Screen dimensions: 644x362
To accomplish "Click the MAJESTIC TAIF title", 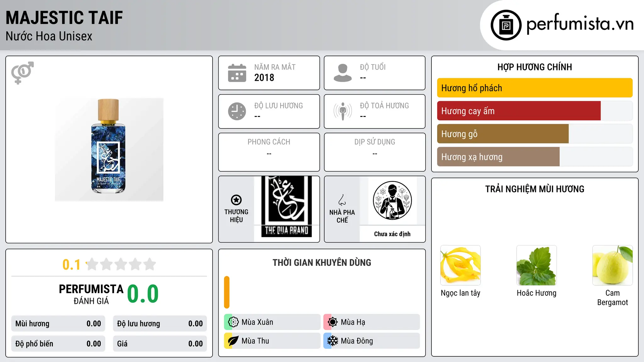I will pyautogui.click(x=64, y=18).
